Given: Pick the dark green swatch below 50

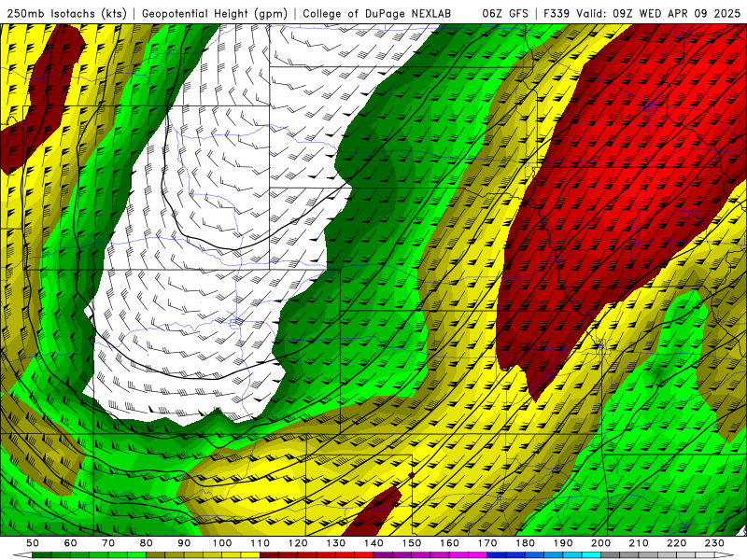Looking at the screenshot, I should pyautogui.click(x=42, y=555).
